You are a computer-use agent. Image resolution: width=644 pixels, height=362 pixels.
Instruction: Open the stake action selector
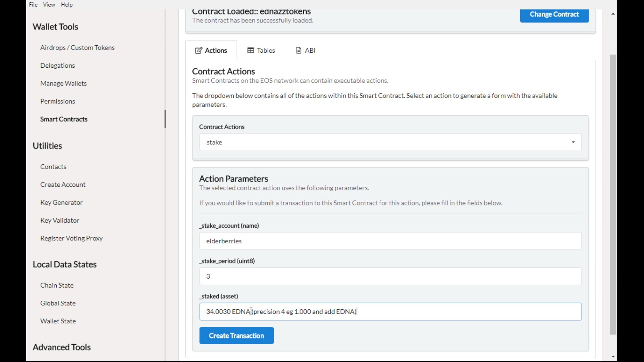tap(386, 142)
